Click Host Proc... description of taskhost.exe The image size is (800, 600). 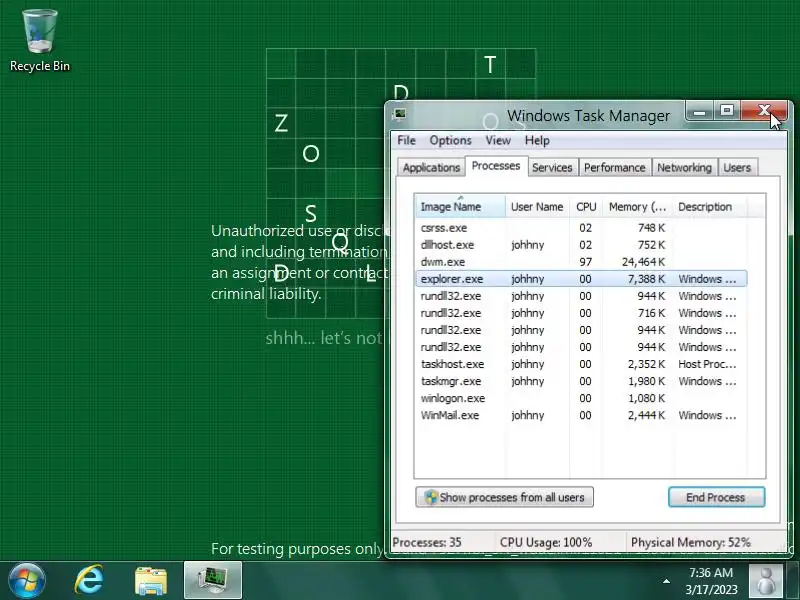[x=707, y=364]
